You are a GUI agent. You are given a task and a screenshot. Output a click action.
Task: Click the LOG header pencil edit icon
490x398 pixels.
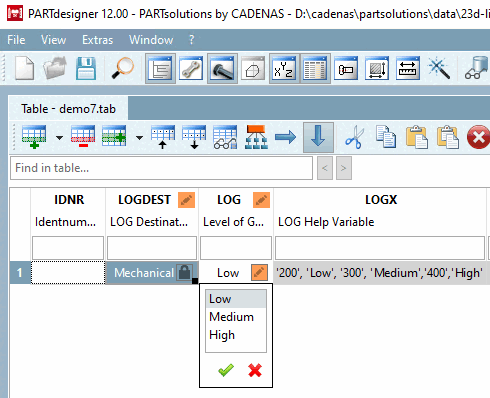[261, 200]
